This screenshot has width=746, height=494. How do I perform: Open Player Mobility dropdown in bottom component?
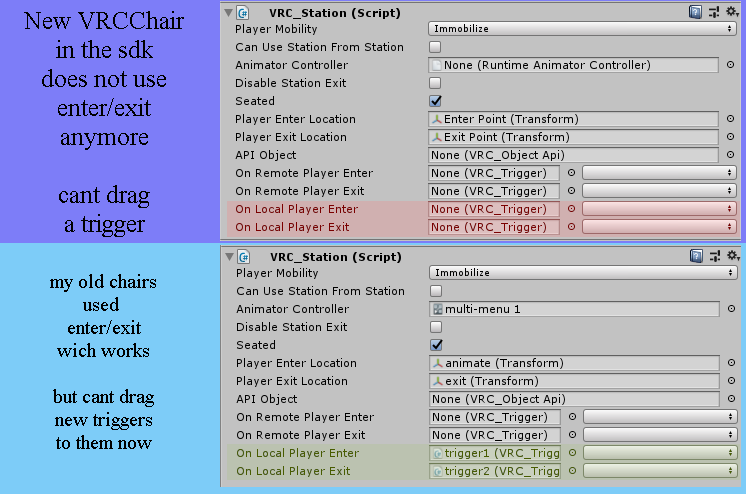click(583, 273)
